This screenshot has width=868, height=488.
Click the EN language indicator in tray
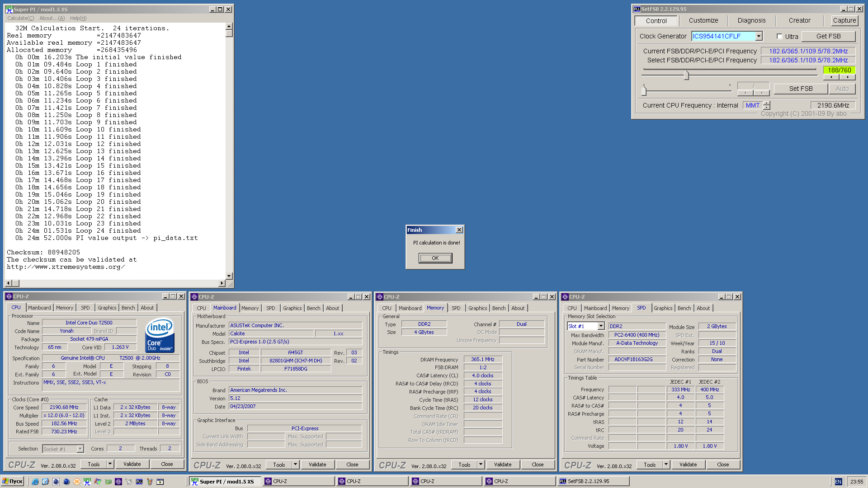pos(838,482)
